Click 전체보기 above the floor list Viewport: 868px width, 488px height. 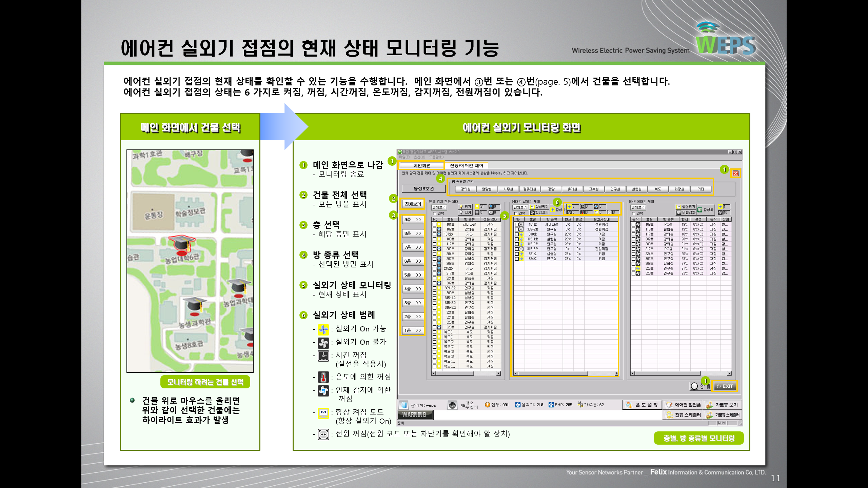tap(413, 204)
